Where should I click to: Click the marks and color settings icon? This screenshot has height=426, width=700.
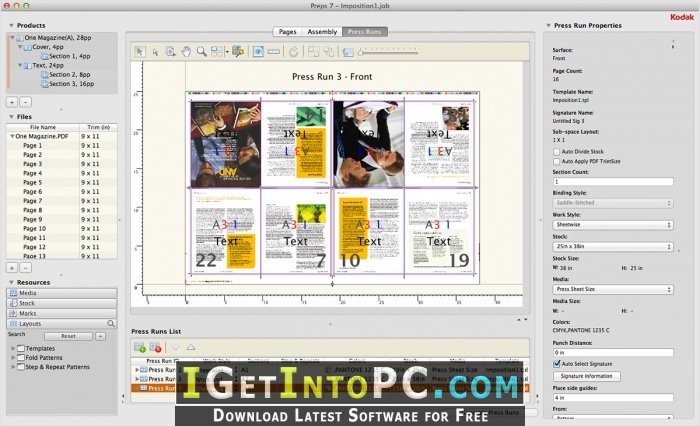(x=238, y=52)
